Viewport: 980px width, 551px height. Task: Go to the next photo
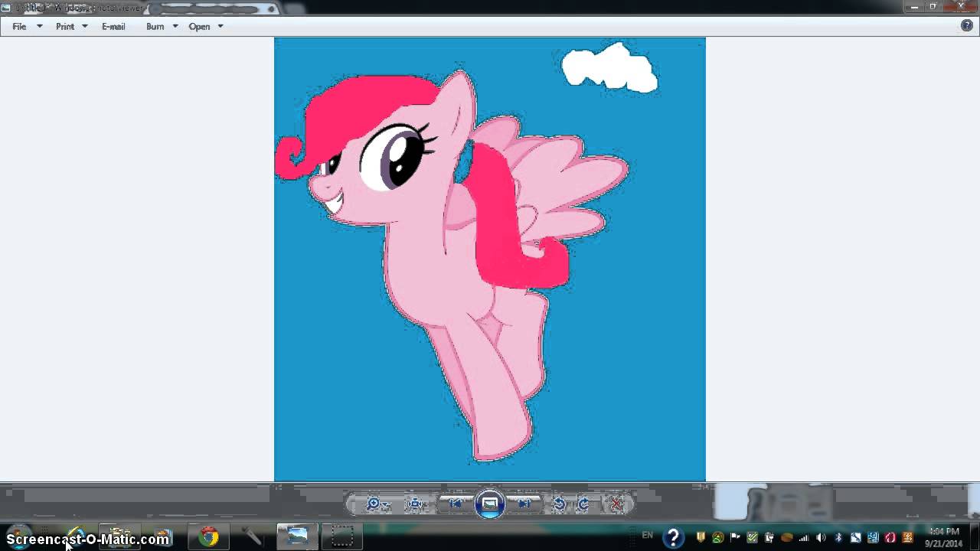click(524, 504)
